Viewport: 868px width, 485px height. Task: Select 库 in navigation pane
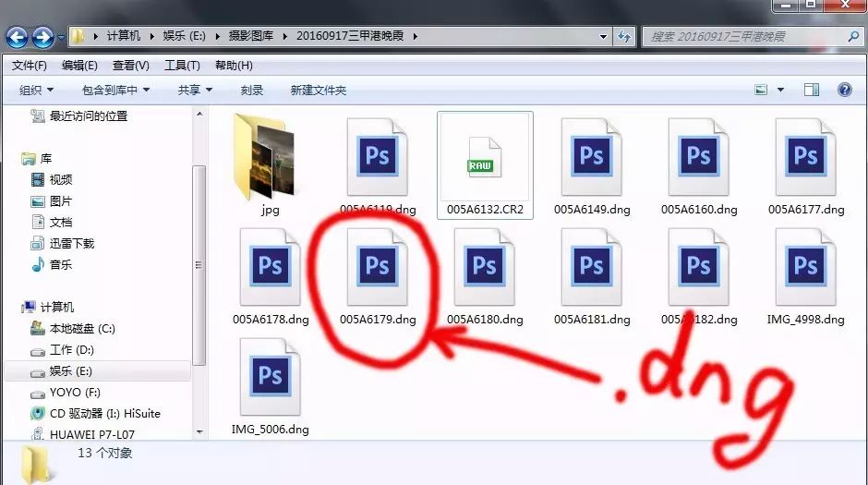[46, 158]
